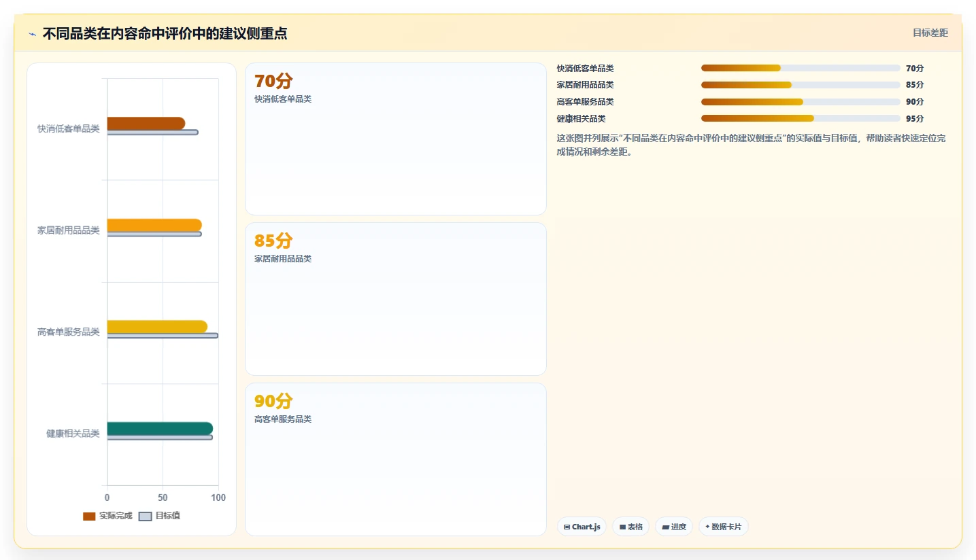Click the 快消低客单品类 actual bar in the chart

pos(146,123)
